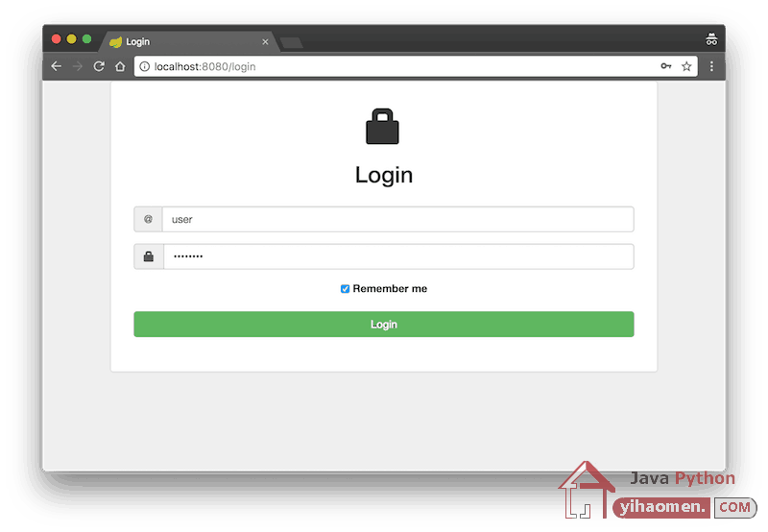Click the @ addon beside username field
This screenshot has width=768, height=532.
[x=148, y=219]
